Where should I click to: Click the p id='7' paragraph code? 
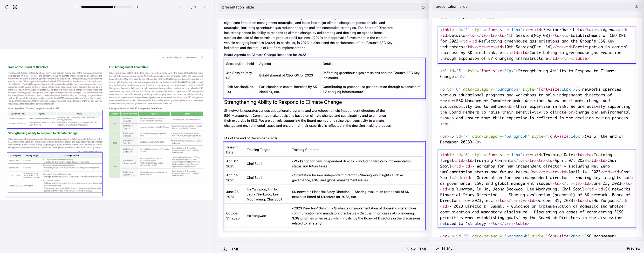(532, 139)
